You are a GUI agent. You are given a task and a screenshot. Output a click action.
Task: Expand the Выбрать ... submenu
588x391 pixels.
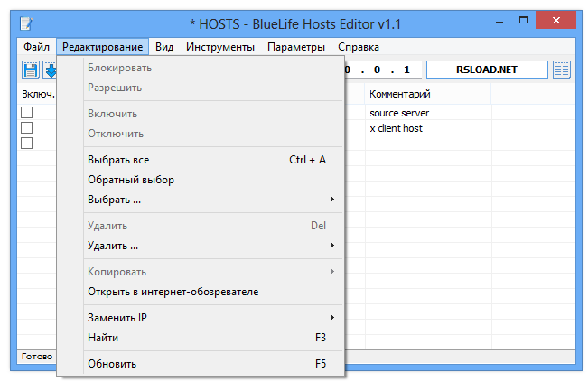point(213,200)
